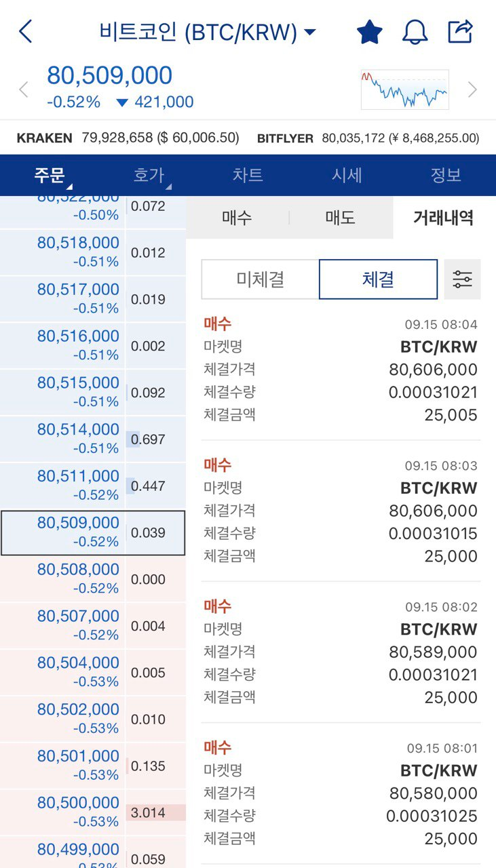This screenshot has height=868, width=496.
Task: Go to next coin with right chevron
Action: tap(473, 90)
